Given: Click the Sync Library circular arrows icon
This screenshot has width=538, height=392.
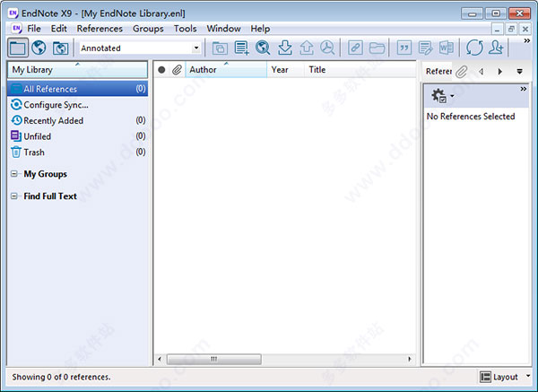Looking at the screenshot, I should pos(474,48).
